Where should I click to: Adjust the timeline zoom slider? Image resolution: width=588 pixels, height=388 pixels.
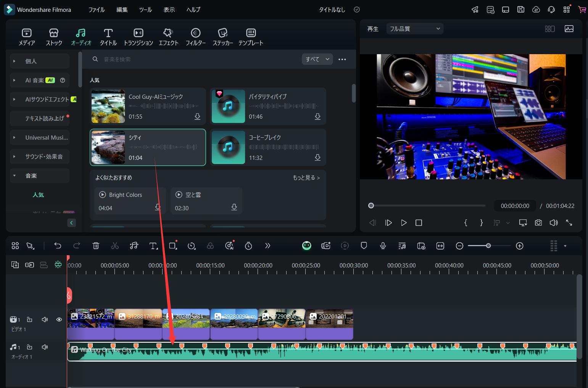click(x=489, y=246)
